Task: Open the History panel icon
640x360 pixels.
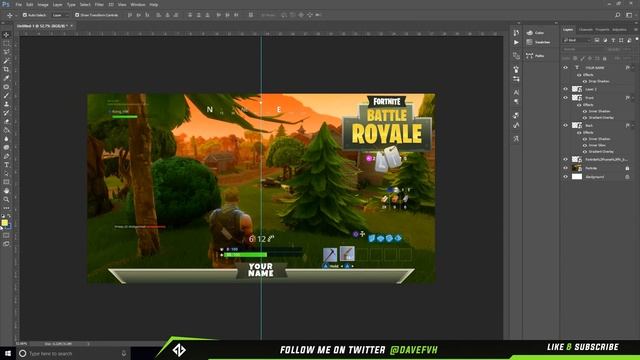Action: click(516, 33)
